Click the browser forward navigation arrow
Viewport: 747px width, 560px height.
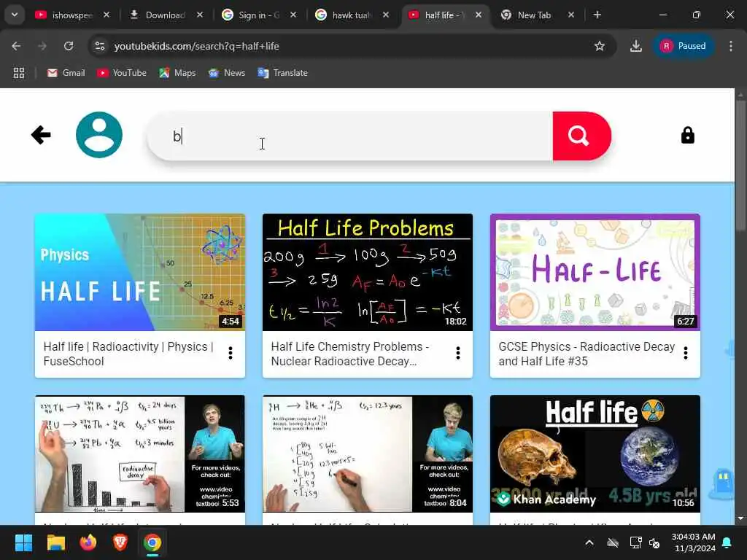point(42,46)
